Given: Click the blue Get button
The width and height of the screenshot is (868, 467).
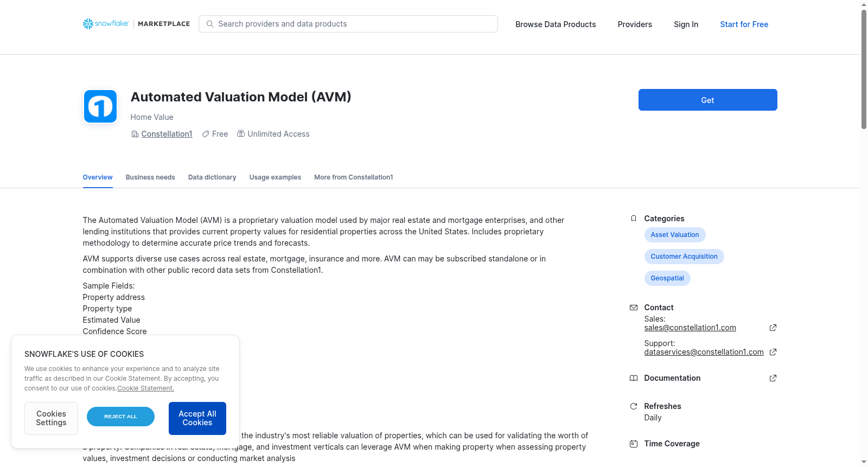Looking at the screenshot, I should pos(707,100).
